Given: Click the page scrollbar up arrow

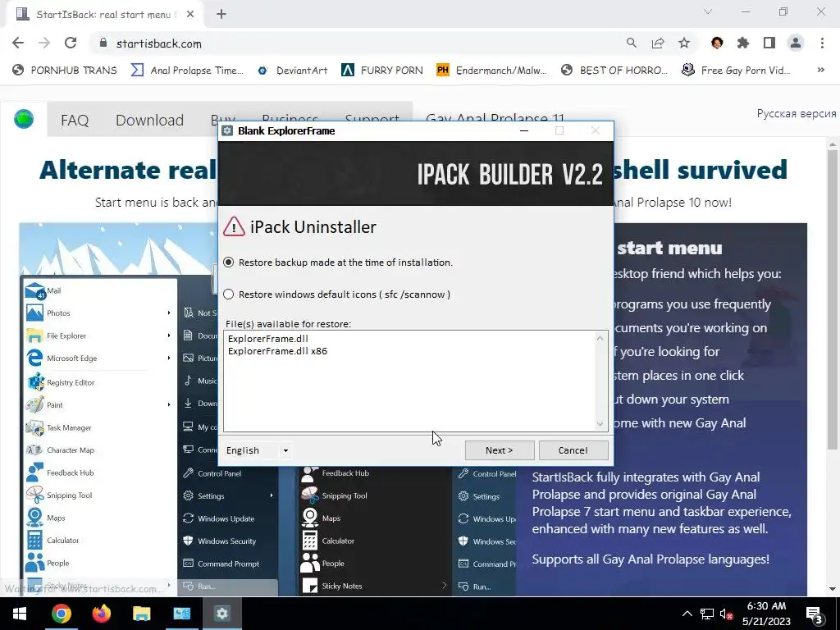Looking at the screenshot, I should pos(833,144).
